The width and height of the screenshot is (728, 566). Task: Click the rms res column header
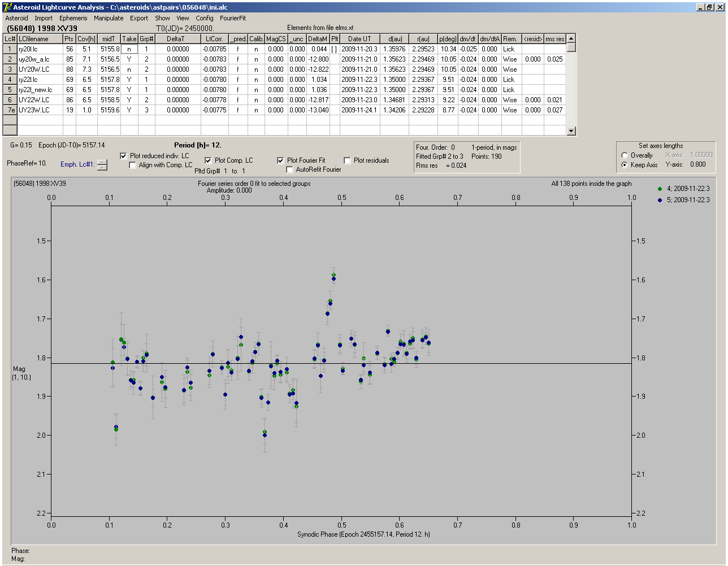tap(554, 39)
